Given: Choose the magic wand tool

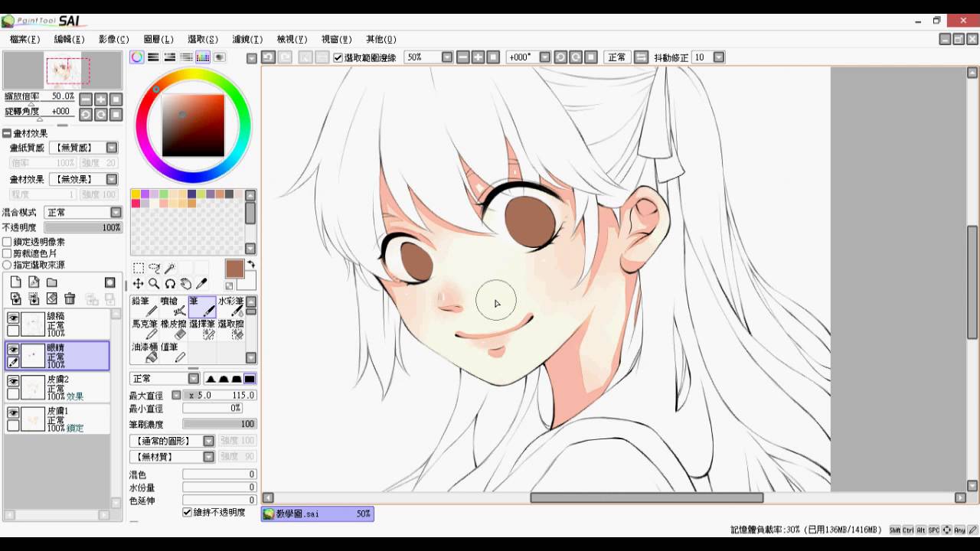Looking at the screenshot, I should pyautogui.click(x=170, y=268).
